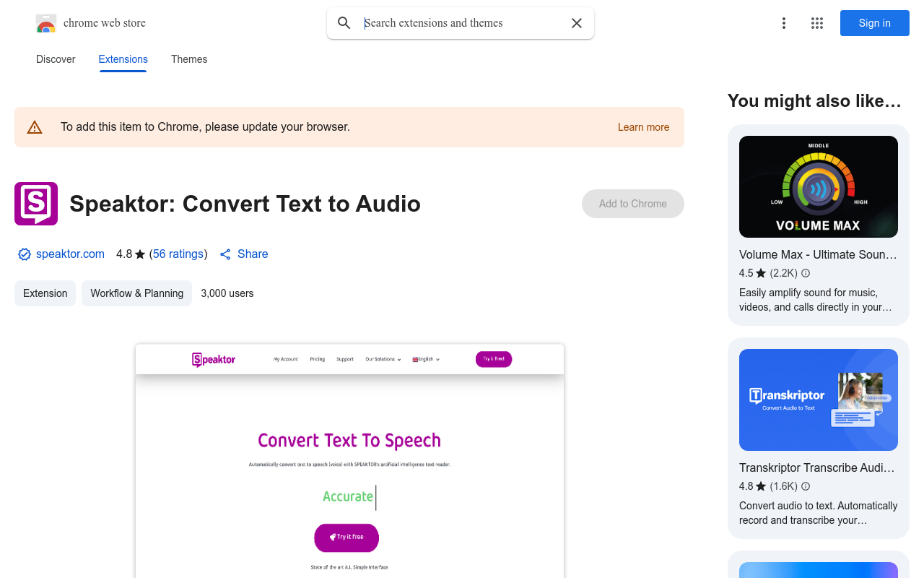Image resolution: width=924 pixels, height=578 pixels.
Task: Click the Share button
Action: tap(244, 254)
